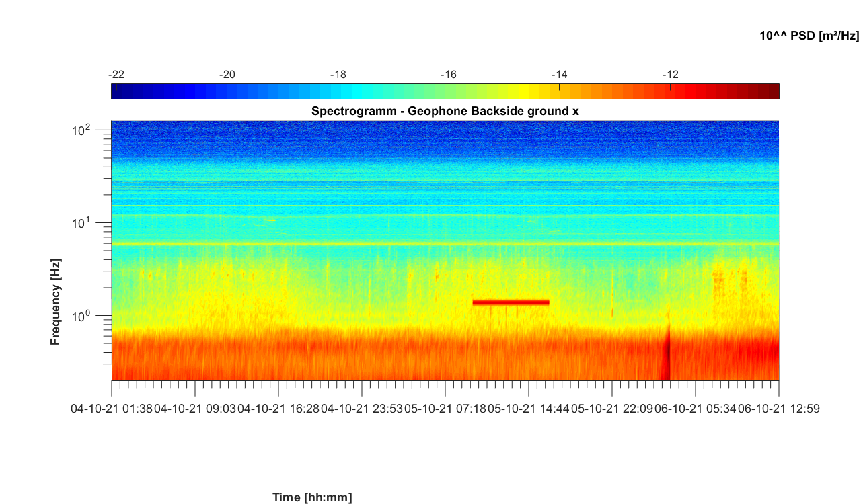Click the -22 colorbar tick label
The height and width of the screenshot is (504, 861).
116,75
